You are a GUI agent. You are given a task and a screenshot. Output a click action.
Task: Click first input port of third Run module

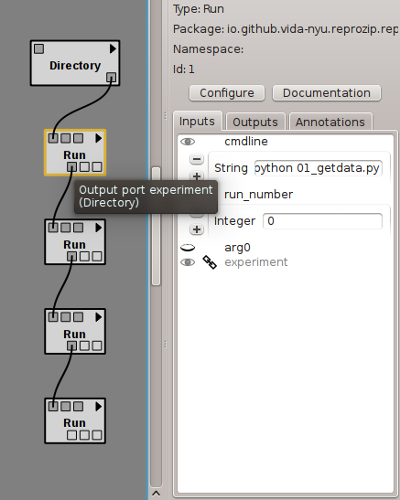coord(53,317)
